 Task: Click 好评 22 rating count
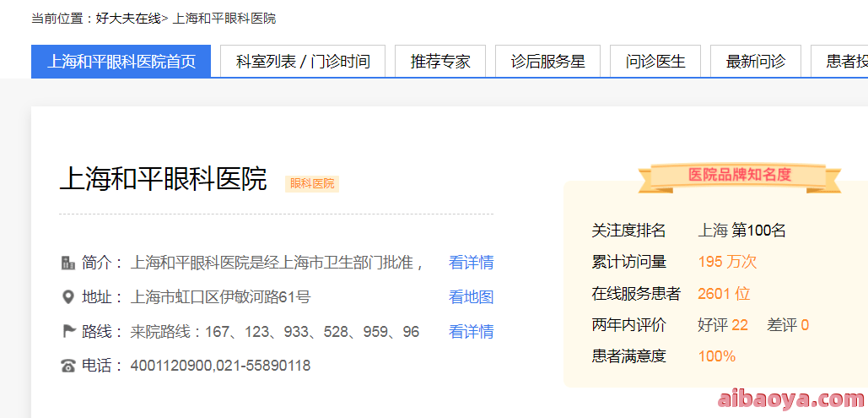coord(723,325)
